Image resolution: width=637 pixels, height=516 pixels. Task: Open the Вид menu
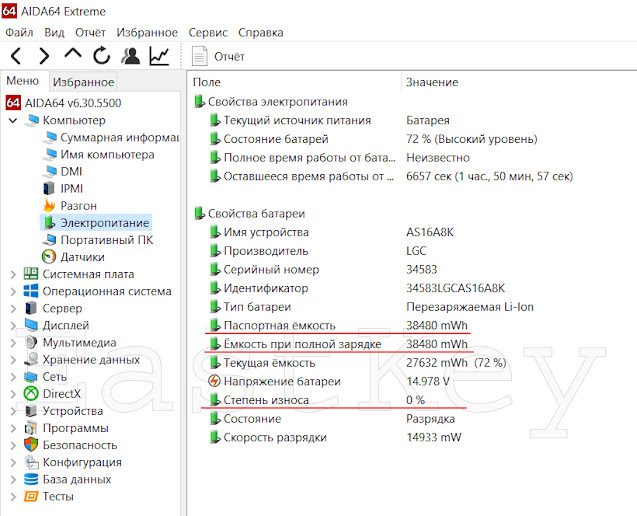click(x=54, y=33)
